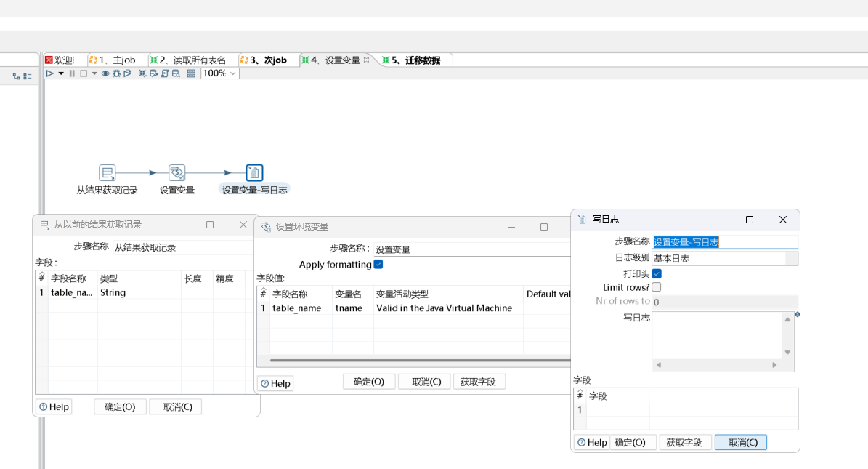This screenshot has width=868, height=469.
Task: Toggle the Apply formatting checkbox
Action: click(378, 265)
